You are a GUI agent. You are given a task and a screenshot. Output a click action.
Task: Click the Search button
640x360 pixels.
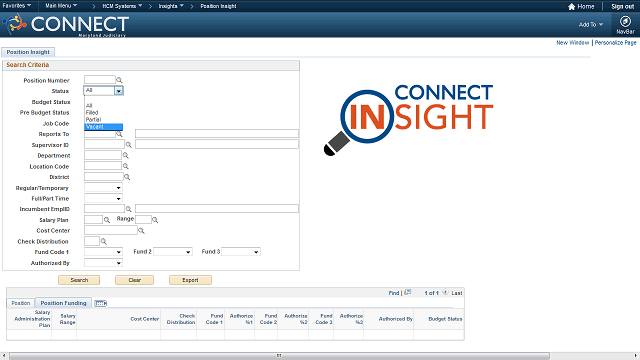[79, 280]
